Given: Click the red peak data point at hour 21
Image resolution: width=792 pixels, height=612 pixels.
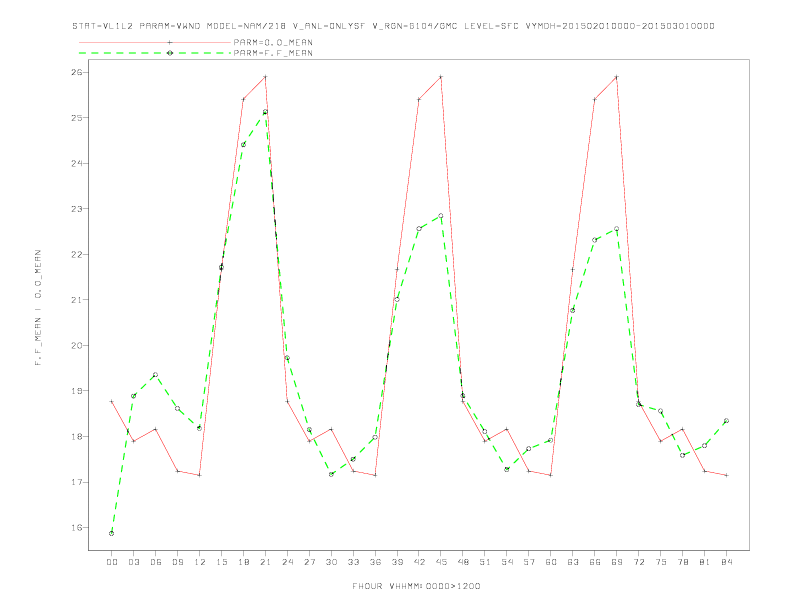Looking at the screenshot, I should (265, 77).
